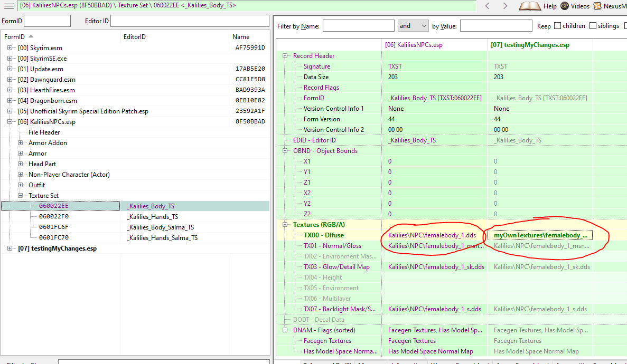Click the filter by Value field

coord(496,25)
